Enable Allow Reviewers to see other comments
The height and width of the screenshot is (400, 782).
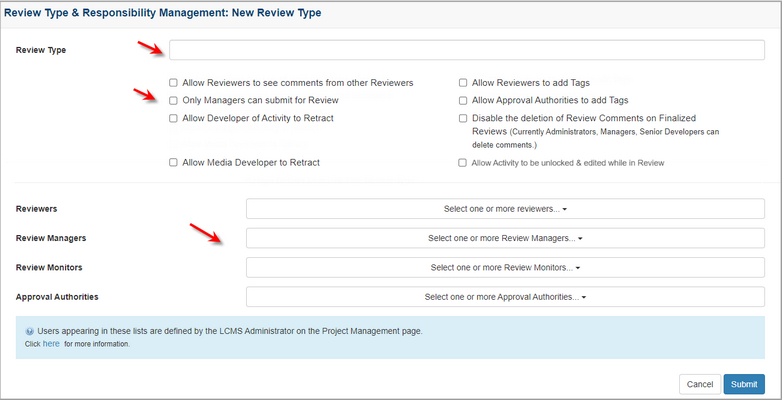click(x=174, y=83)
